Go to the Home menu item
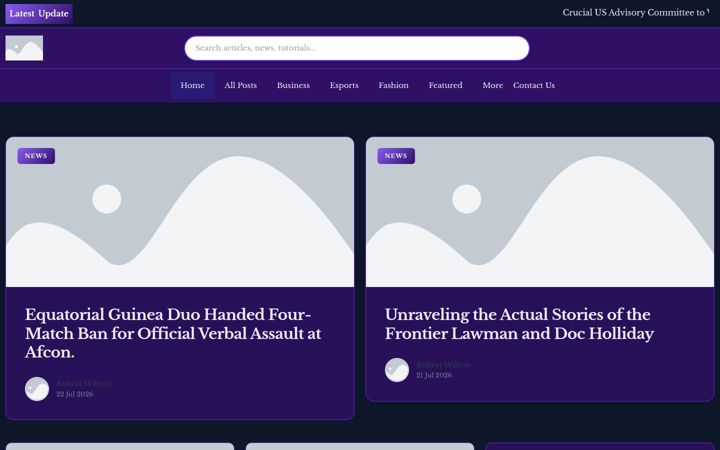Image resolution: width=720 pixels, height=450 pixels. pyautogui.click(x=192, y=85)
